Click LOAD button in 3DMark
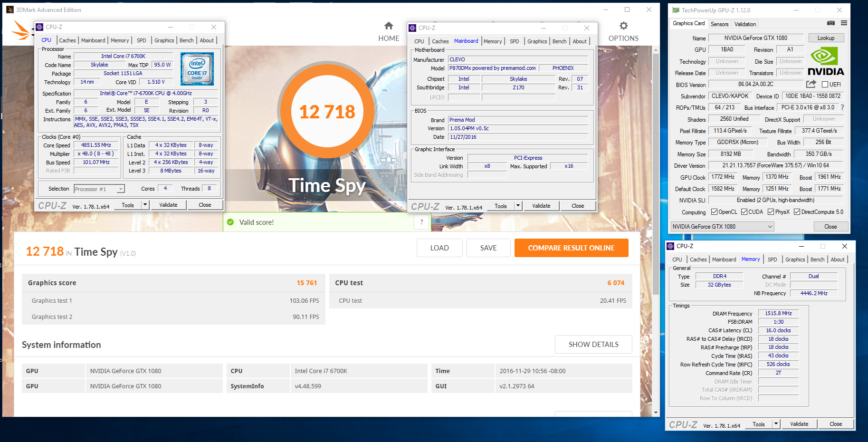This screenshot has width=868, height=442. [x=439, y=248]
